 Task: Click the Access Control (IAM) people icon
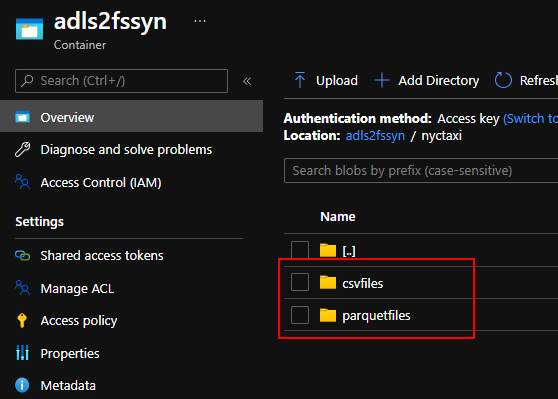[23, 182]
